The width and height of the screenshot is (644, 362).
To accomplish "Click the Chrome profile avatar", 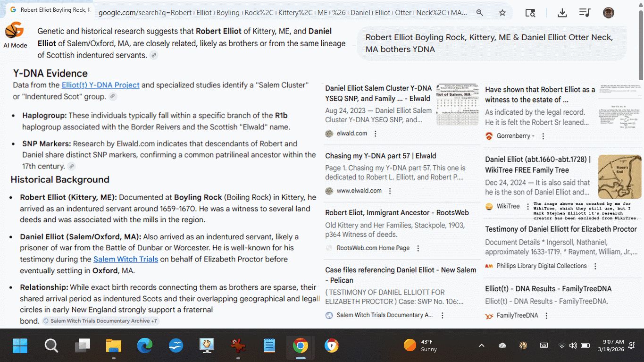I will (x=609, y=13).
